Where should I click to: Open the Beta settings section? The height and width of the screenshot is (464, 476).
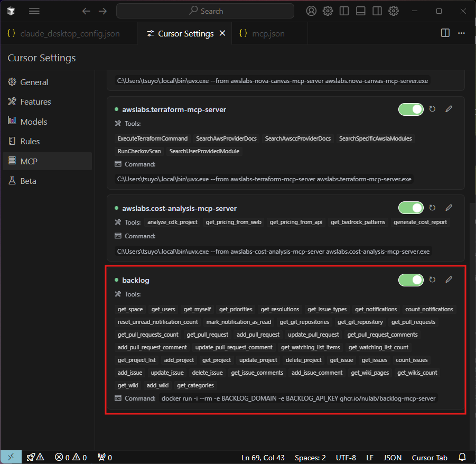(x=28, y=180)
